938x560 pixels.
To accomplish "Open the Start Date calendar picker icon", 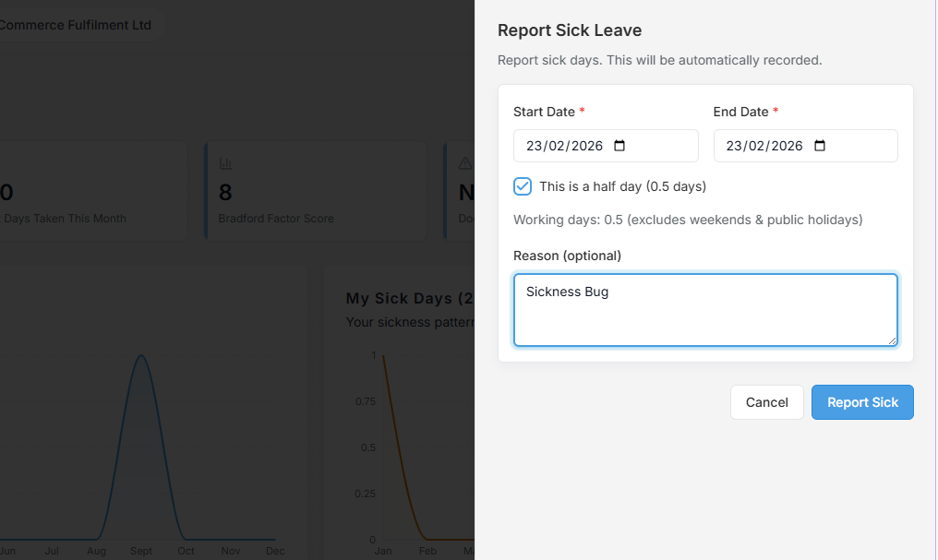I will coord(619,146).
